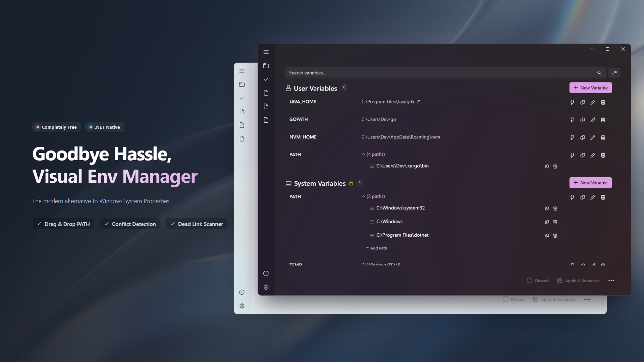Click lightning icon for user PATH variable

coord(572,155)
